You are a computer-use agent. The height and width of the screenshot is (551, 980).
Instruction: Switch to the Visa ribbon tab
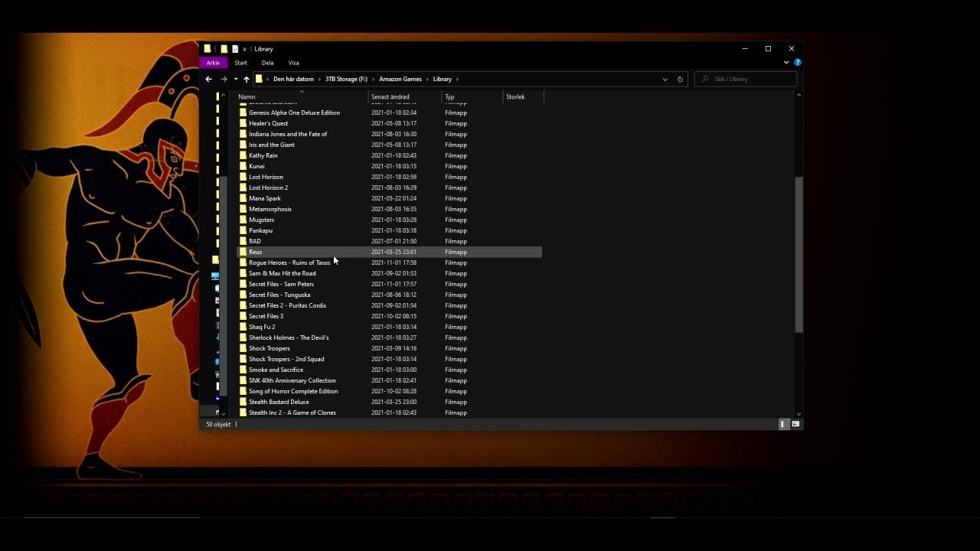293,63
